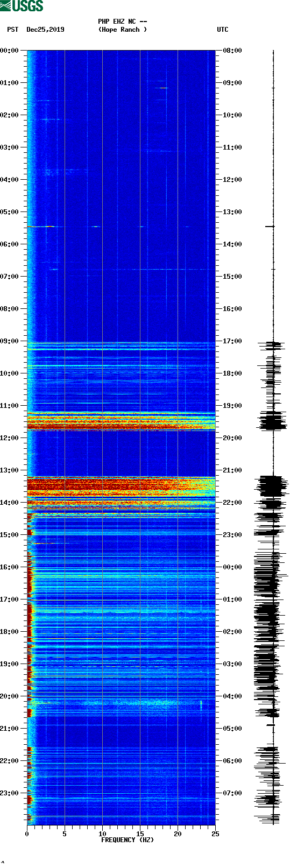Click the 14:00 UTC time label

tap(232, 244)
